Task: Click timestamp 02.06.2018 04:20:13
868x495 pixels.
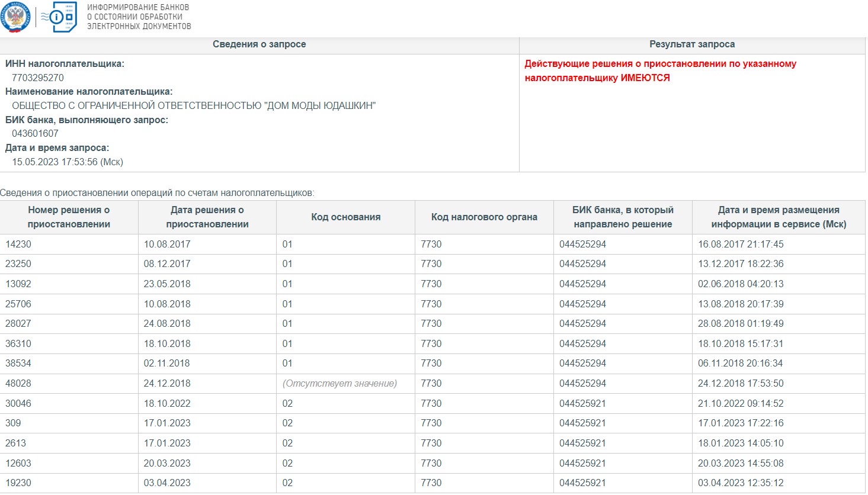Action: [741, 284]
